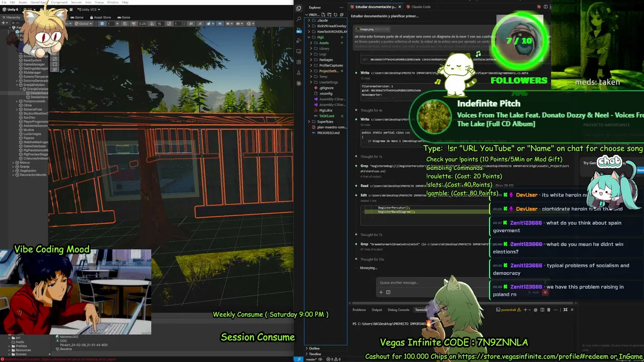The height and width of the screenshot is (362, 644).
Task: Click New File icon in Explorer header
Action: (323, 15)
